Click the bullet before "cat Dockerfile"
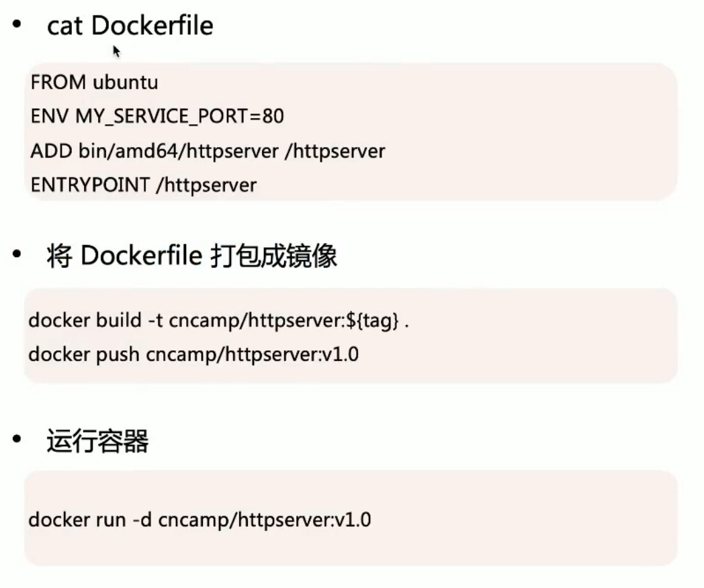The width and height of the screenshot is (704, 588). (16, 25)
